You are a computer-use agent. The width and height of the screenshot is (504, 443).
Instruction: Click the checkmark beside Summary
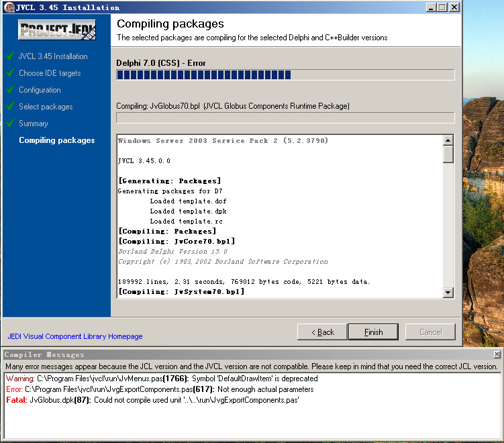pyautogui.click(x=10, y=124)
